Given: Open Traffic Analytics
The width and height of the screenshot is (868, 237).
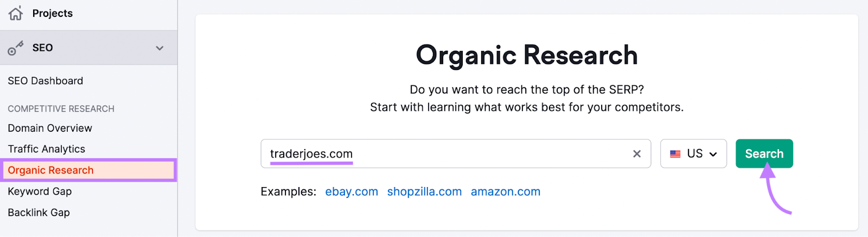Looking at the screenshot, I should tap(47, 149).
